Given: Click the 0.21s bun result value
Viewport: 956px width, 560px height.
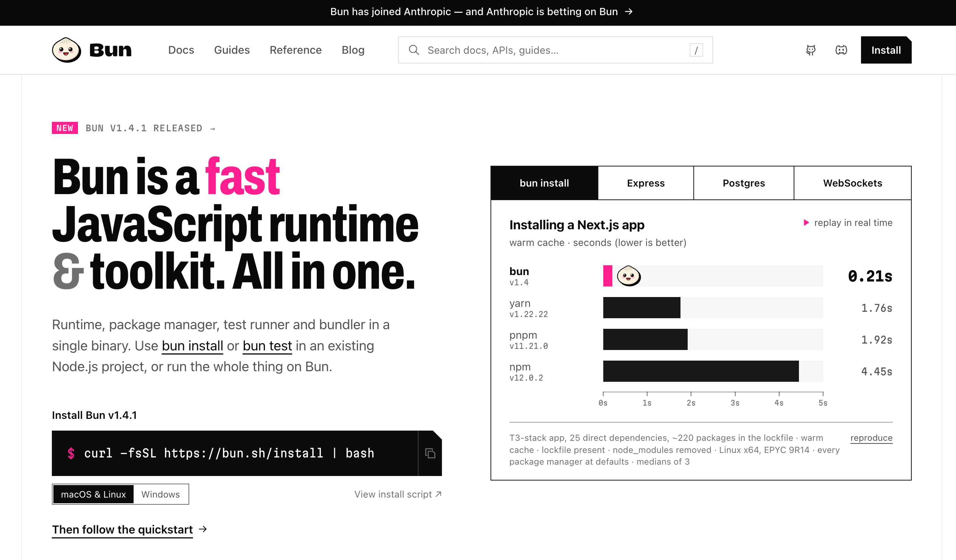Looking at the screenshot, I should coord(870,276).
